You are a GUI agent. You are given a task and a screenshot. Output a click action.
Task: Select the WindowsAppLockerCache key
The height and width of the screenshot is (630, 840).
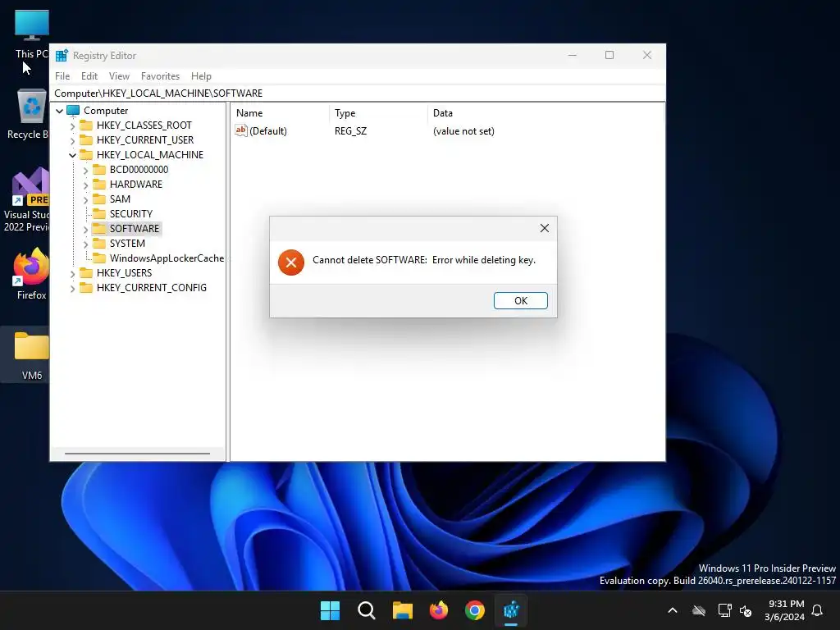click(167, 258)
